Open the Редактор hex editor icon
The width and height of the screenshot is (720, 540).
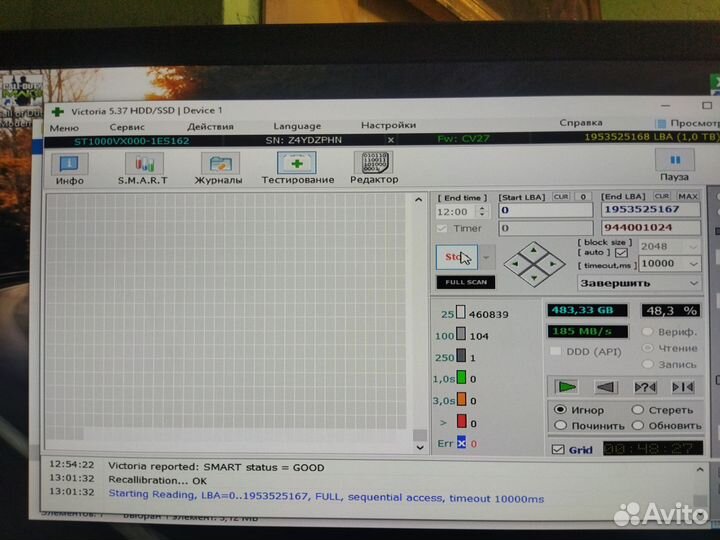coord(374,162)
